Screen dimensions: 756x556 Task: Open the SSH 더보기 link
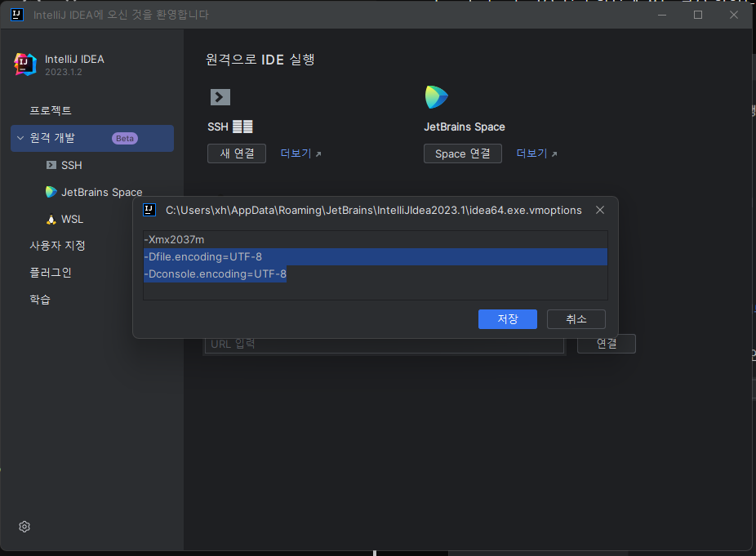[x=301, y=153]
